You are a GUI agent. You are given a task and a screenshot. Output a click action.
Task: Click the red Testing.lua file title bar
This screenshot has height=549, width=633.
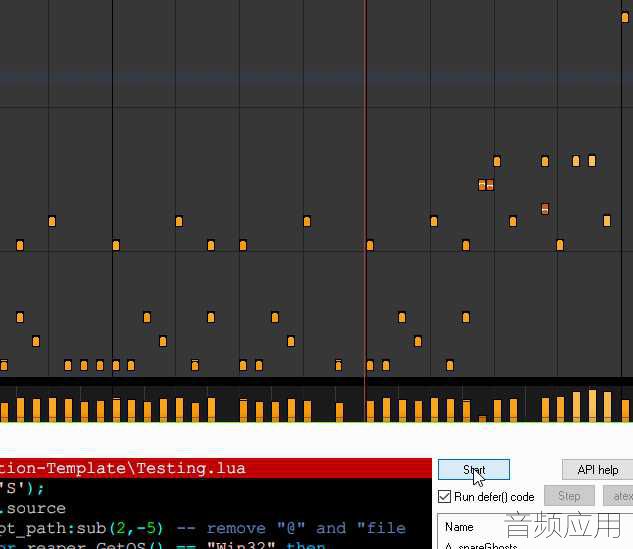[216, 468]
